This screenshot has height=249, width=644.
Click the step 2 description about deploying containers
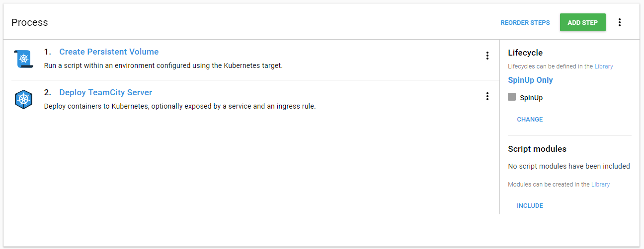point(180,106)
